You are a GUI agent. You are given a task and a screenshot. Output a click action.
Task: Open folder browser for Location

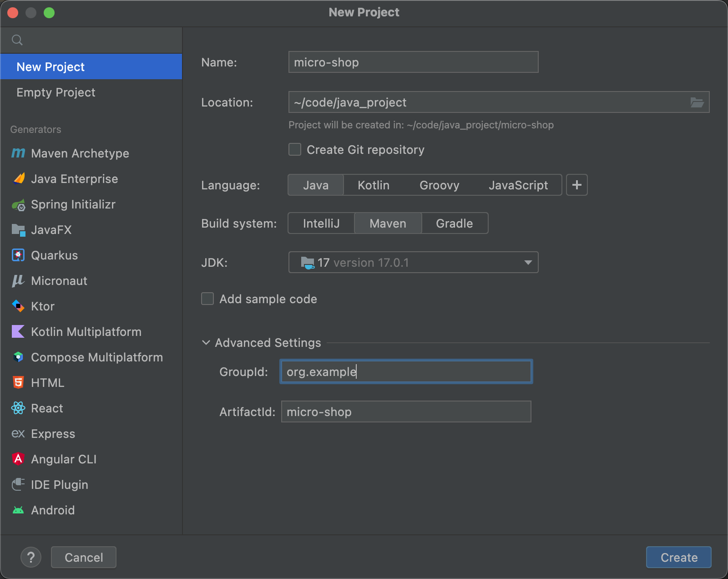pos(697,102)
